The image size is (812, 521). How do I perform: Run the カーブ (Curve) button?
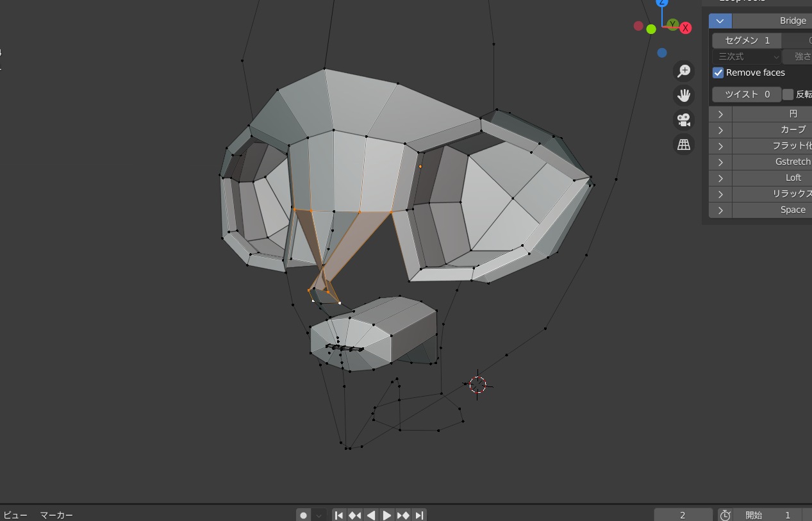click(772, 130)
